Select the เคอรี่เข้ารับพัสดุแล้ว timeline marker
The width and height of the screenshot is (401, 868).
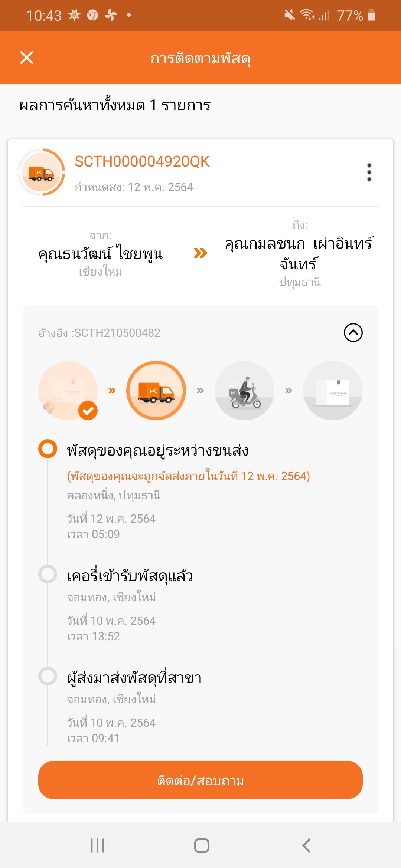48,574
